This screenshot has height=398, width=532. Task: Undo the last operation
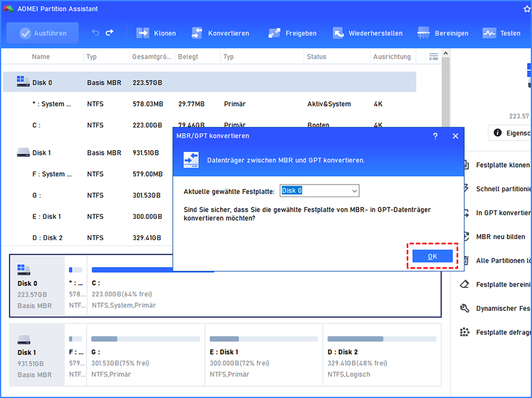(96, 33)
